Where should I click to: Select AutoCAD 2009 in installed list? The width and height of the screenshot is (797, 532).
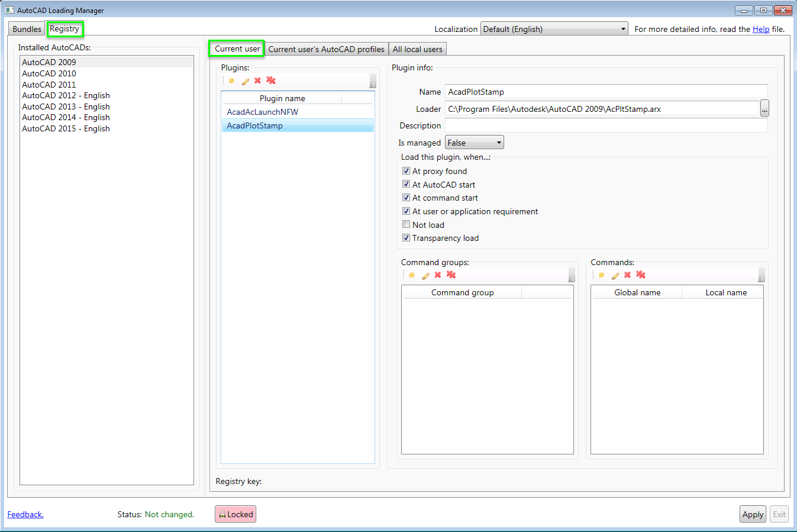(x=107, y=62)
